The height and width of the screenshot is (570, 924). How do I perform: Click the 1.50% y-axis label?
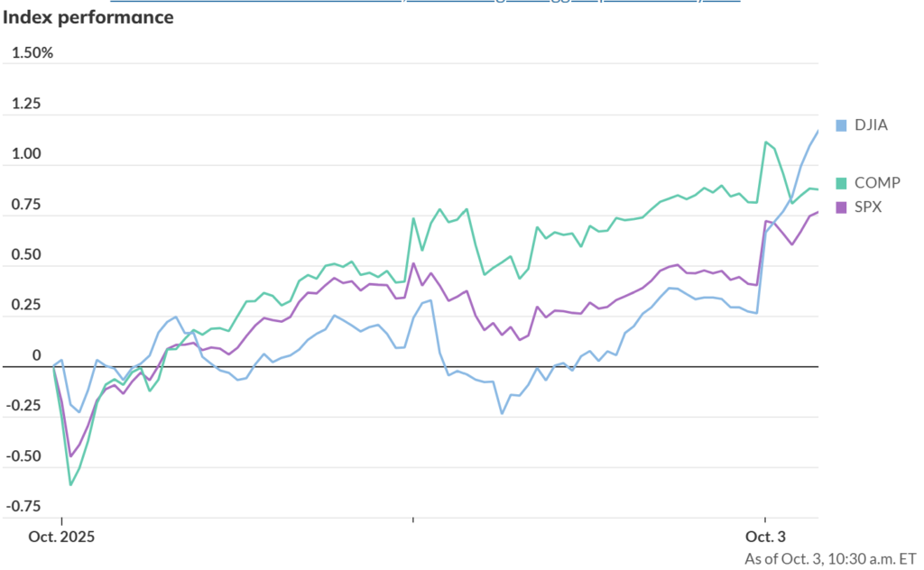tap(32, 53)
